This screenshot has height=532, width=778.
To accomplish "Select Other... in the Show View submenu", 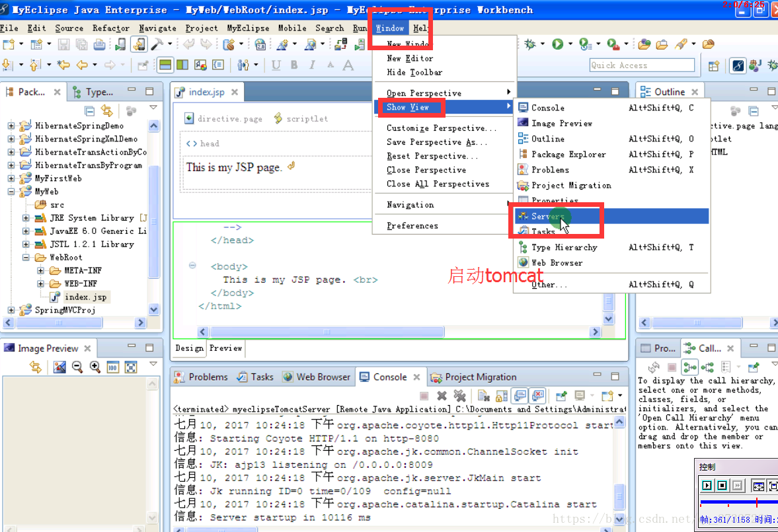I will [x=611, y=285].
